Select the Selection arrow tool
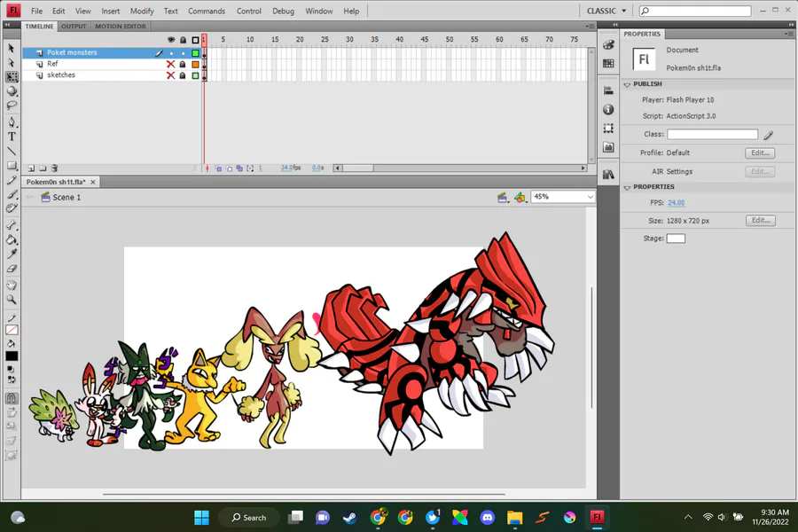The image size is (798, 532). [x=12, y=49]
